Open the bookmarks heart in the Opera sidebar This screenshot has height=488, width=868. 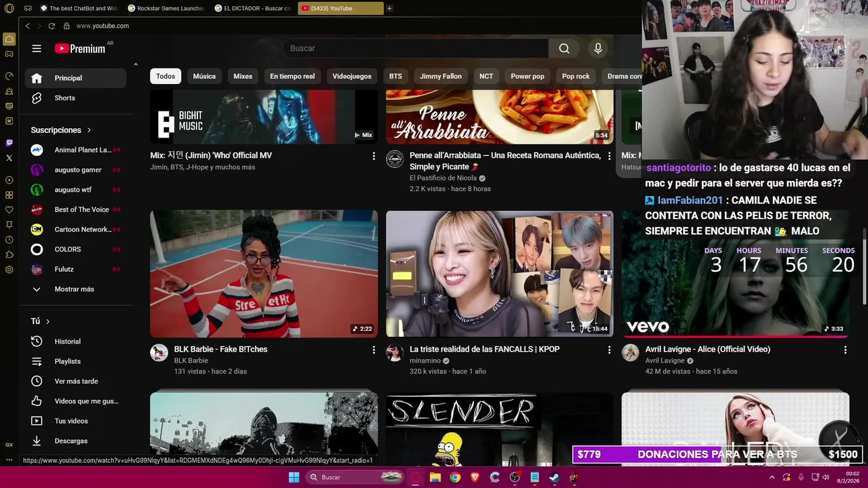click(x=9, y=209)
